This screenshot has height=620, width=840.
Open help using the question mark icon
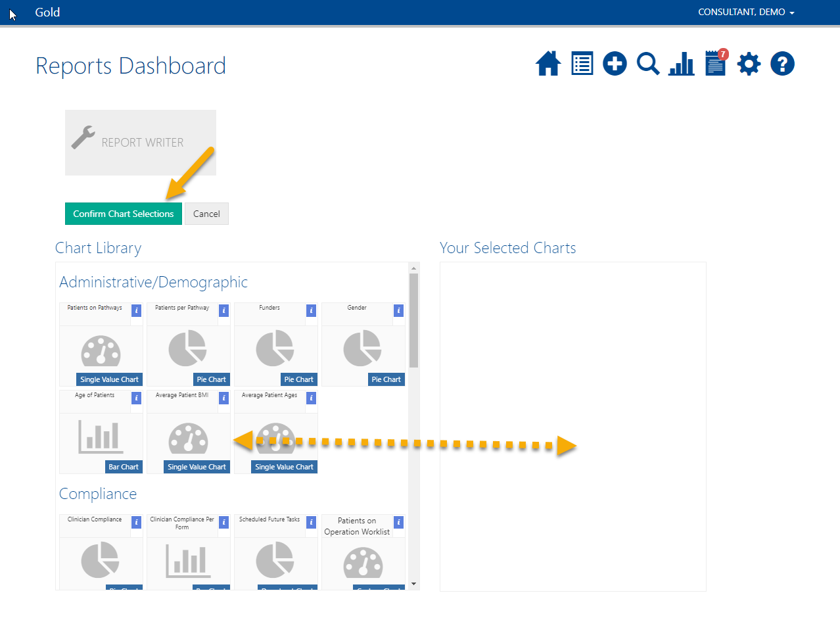pos(782,64)
